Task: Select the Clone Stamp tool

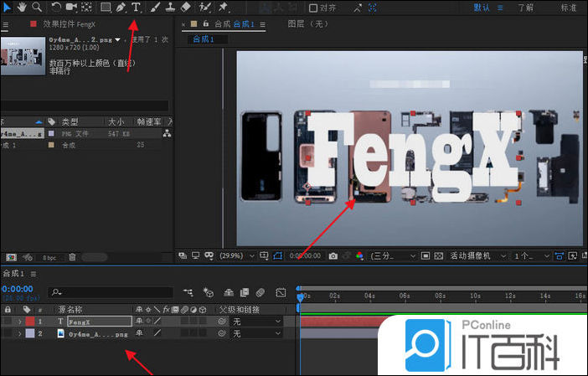Action: [x=170, y=8]
